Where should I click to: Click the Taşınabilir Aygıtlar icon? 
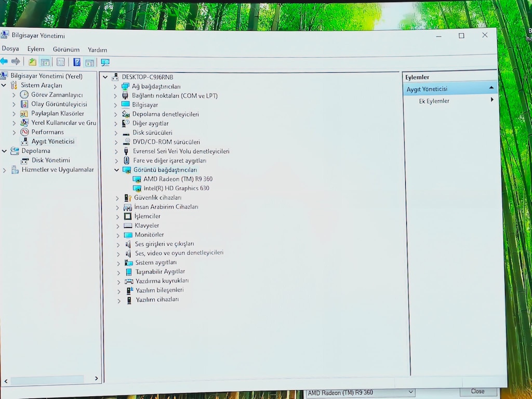click(x=129, y=272)
